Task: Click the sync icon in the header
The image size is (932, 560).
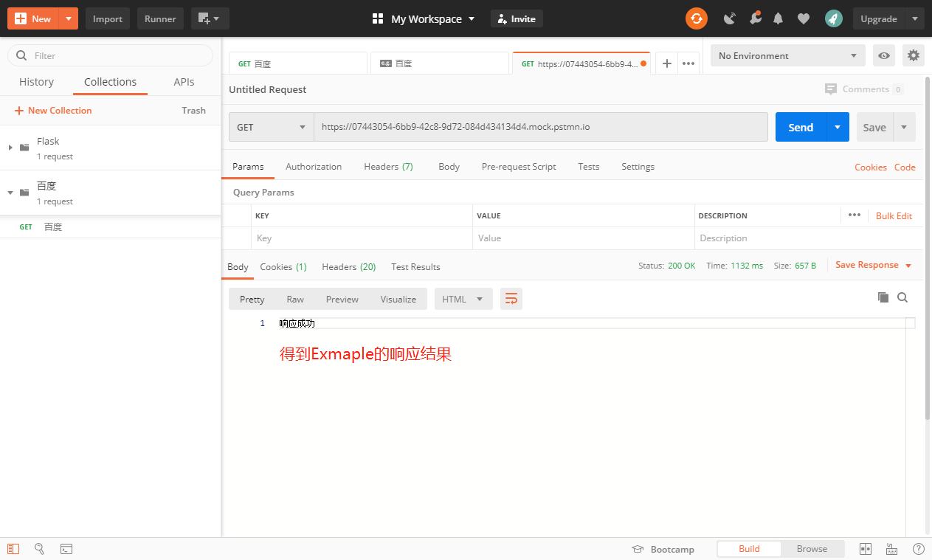Action: tap(697, 18)
